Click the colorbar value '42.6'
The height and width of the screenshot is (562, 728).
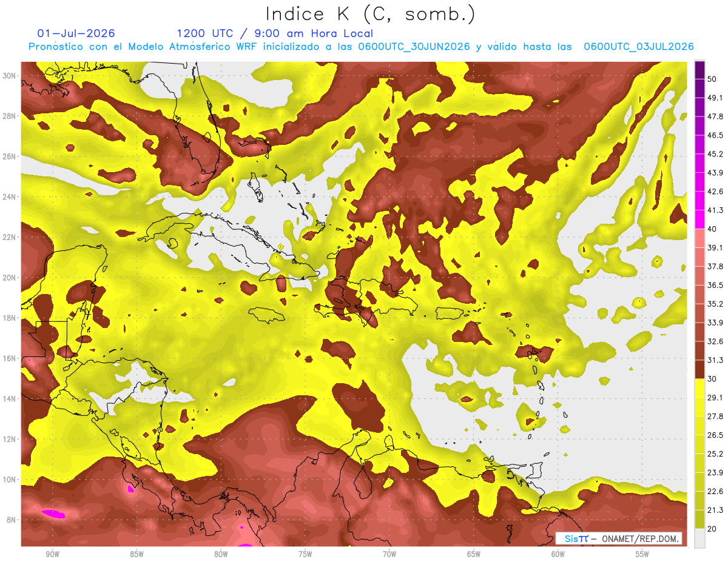pyautogui.click(x=715, y=192)
